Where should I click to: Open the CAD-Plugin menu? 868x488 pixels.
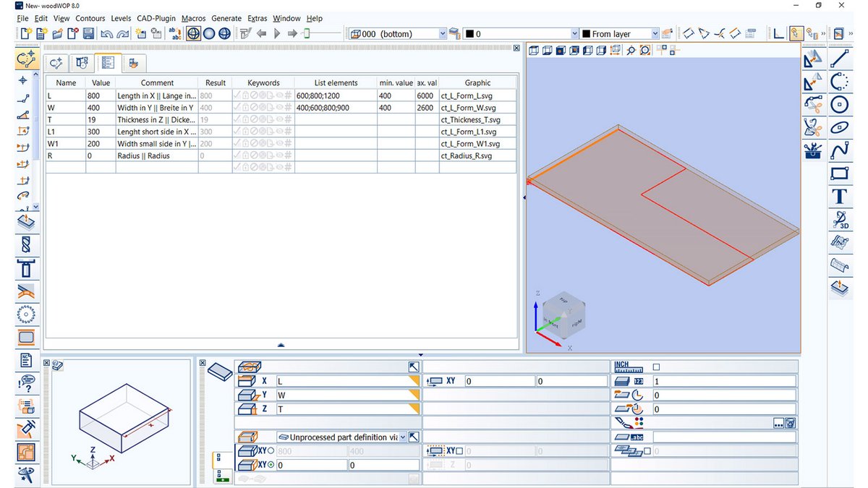tap(156, 18)
